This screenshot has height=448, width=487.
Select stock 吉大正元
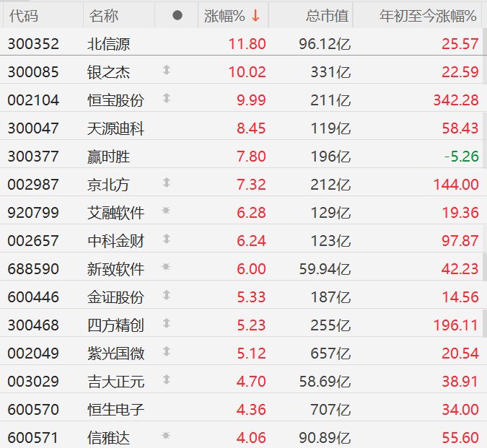115,382
